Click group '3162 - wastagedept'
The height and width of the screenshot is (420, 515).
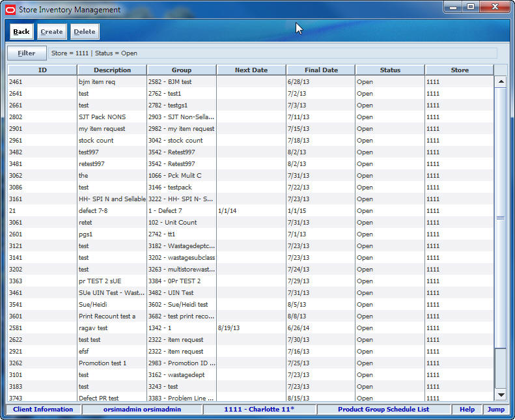click(176, 375)
